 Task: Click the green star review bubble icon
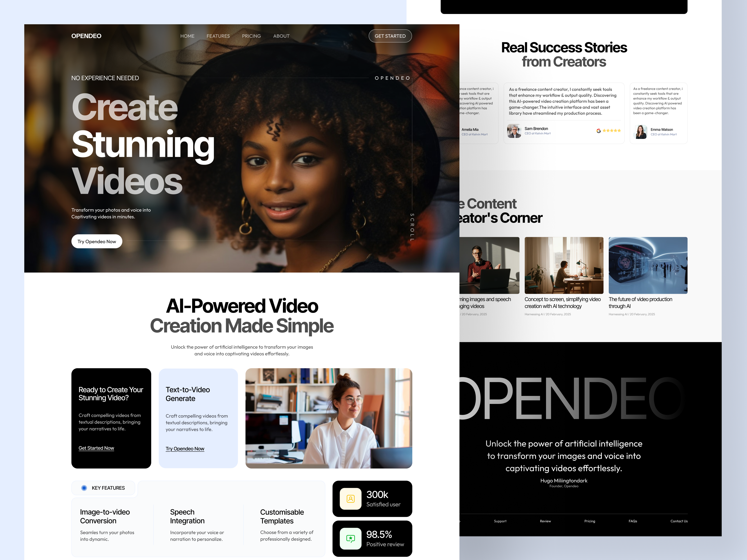pyautogui.click(x=351, y=538)
